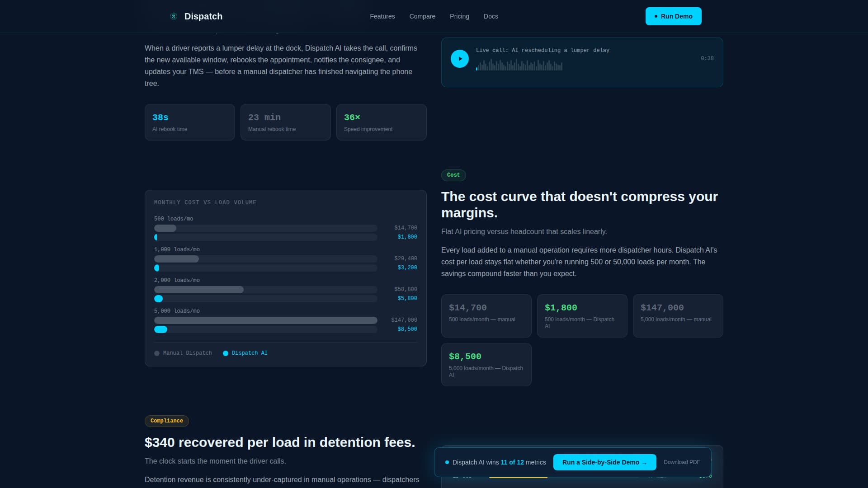
Task: Click the 0:38 audio duration
Action: coord(707,58)
